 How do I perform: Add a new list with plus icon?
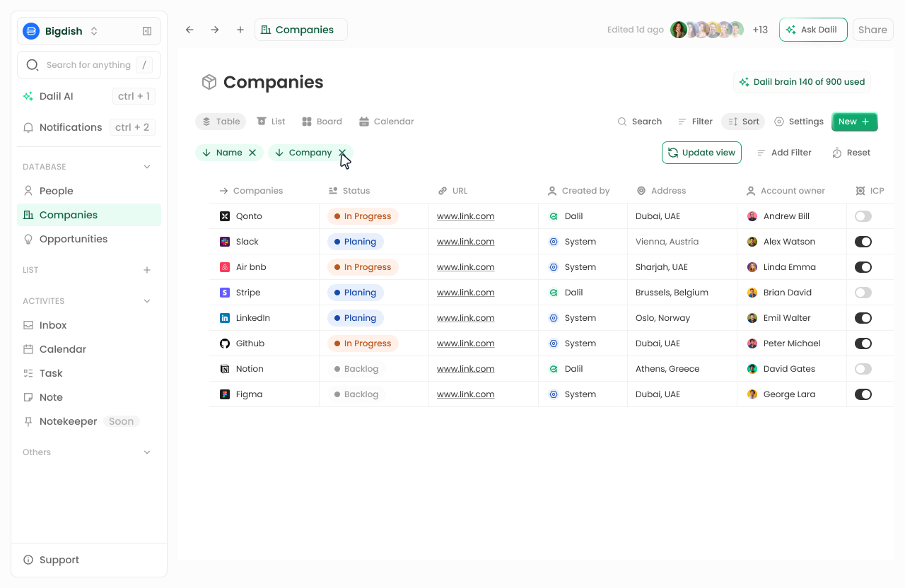[x=147, y=270]
